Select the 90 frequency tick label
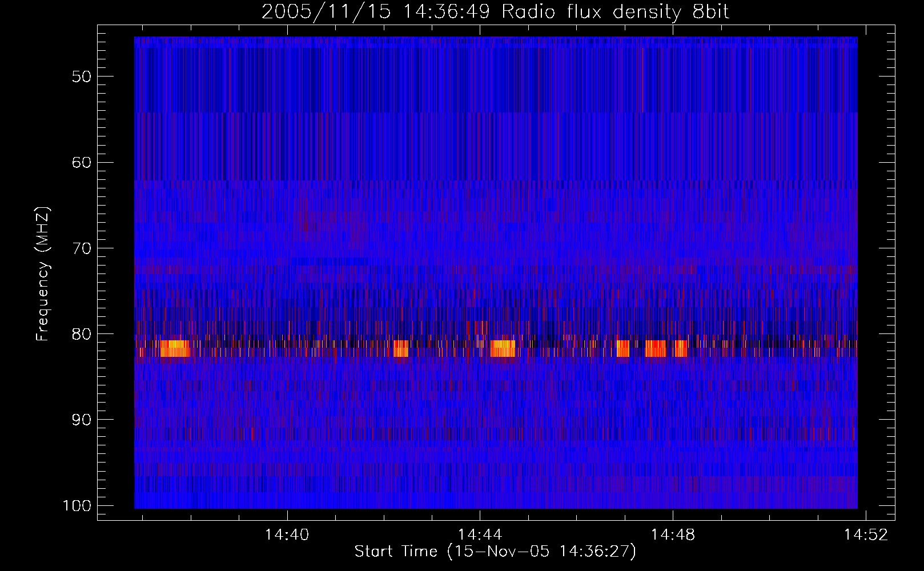Screen dimensions: 924x571 pos(82,420)
